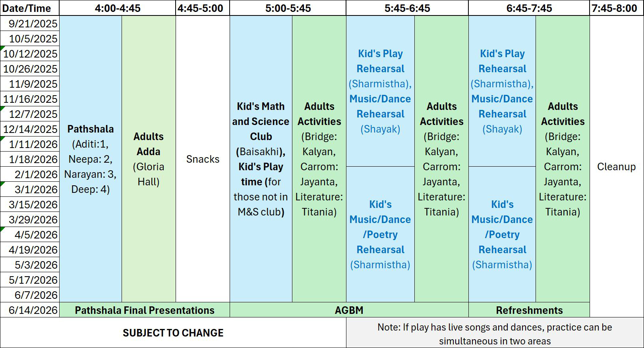
Task: Click the 6:45-7:45 column header
Action: coord(529,8)
